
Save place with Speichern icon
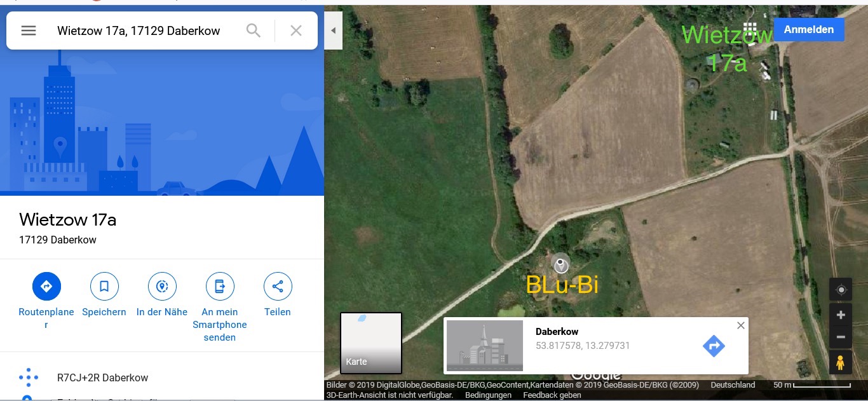[x=104, y=287]
